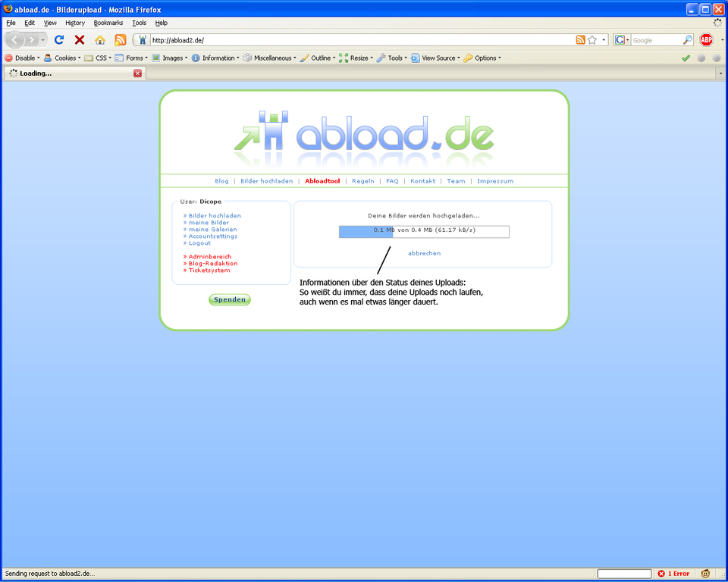Open the address bar history dropdown
The width and height of the screenshot is (728, 582).
604,40
